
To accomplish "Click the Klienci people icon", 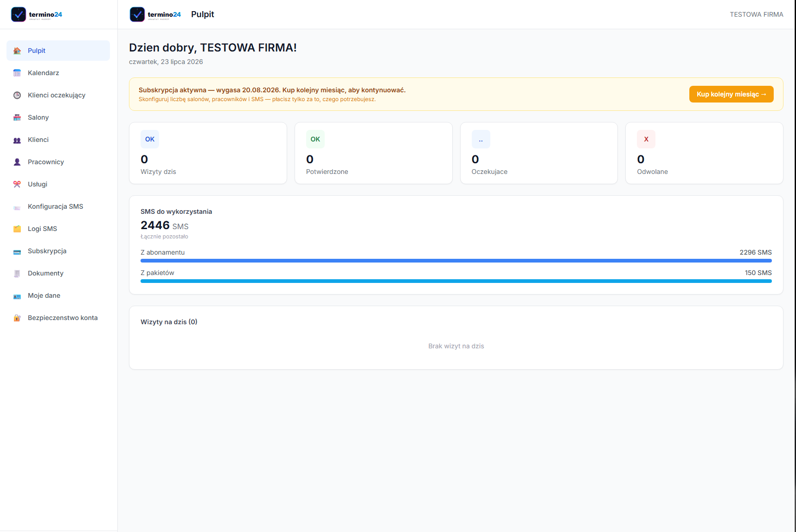I will (x=17, y=140).
